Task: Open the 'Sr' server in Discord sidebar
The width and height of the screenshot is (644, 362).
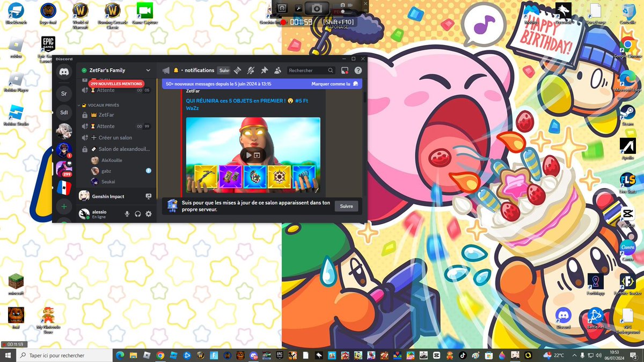Action: (64, 93)
